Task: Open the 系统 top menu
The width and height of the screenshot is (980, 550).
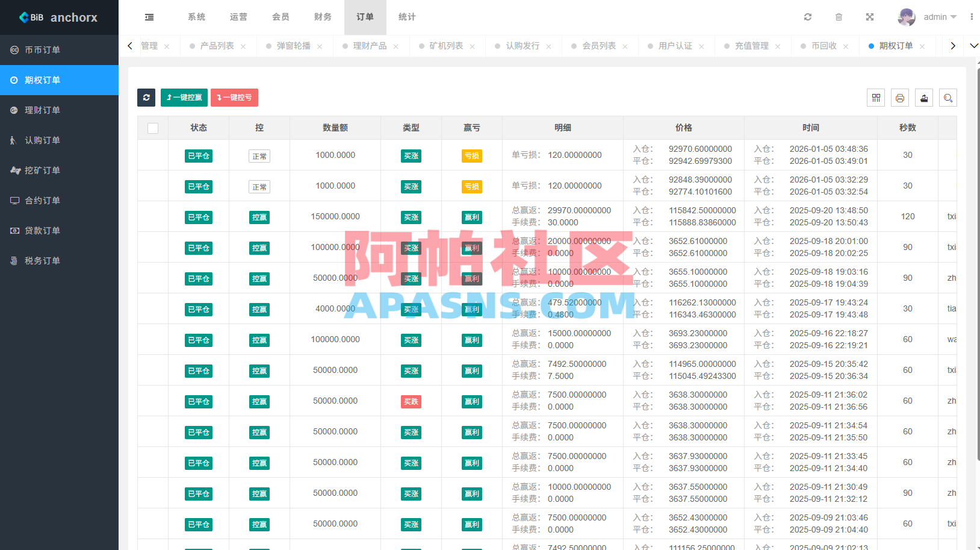Action: coord(196,17)
